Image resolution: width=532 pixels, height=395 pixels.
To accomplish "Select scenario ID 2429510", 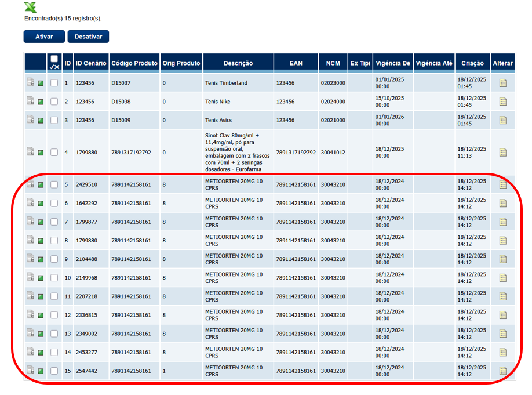I will pos(86,184).
